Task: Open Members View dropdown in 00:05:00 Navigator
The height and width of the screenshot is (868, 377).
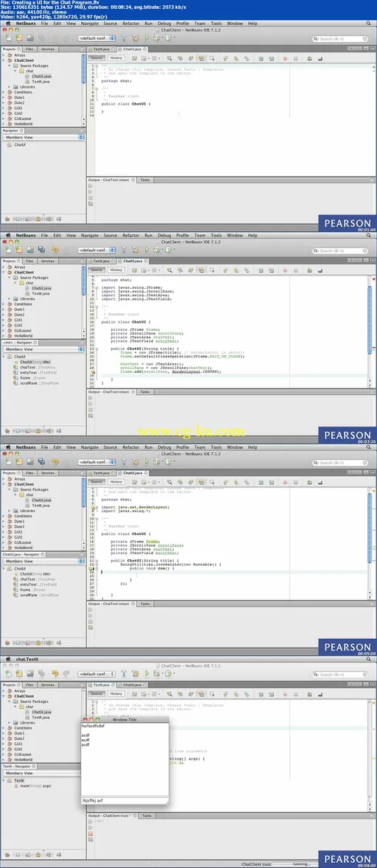Action: pos(43,561)
